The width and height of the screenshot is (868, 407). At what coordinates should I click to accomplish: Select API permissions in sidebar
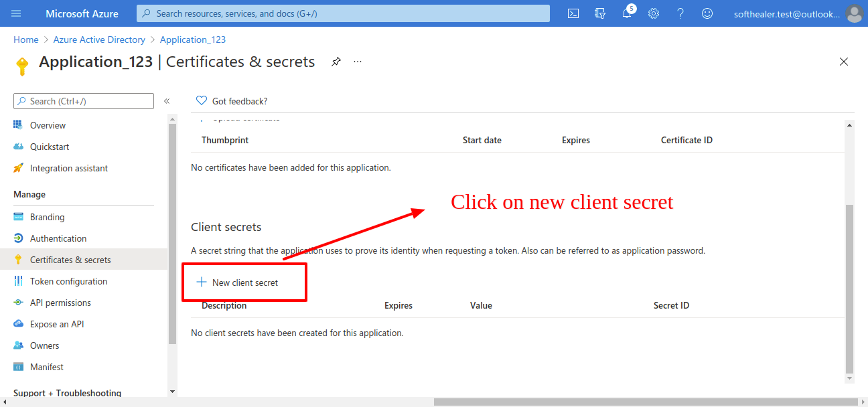[60, 303]
